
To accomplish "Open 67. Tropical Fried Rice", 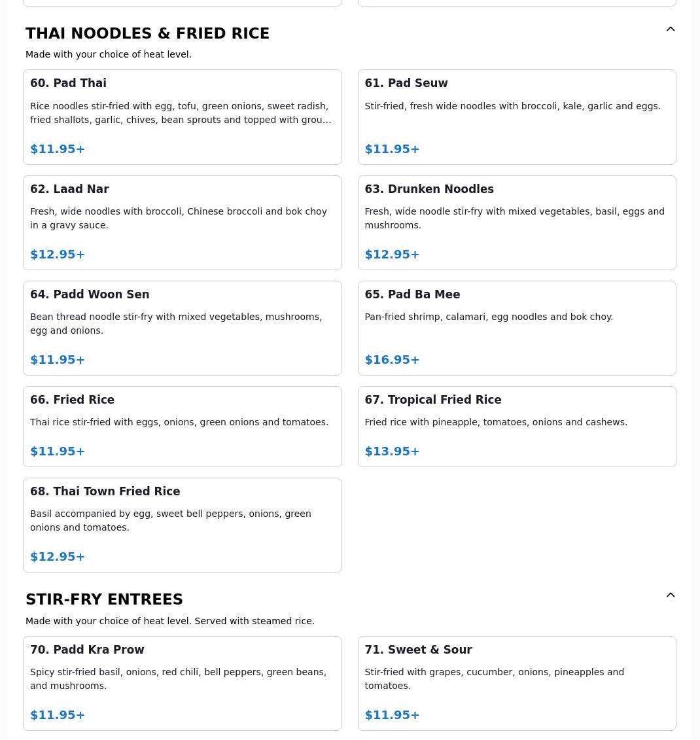I will 516,426.
